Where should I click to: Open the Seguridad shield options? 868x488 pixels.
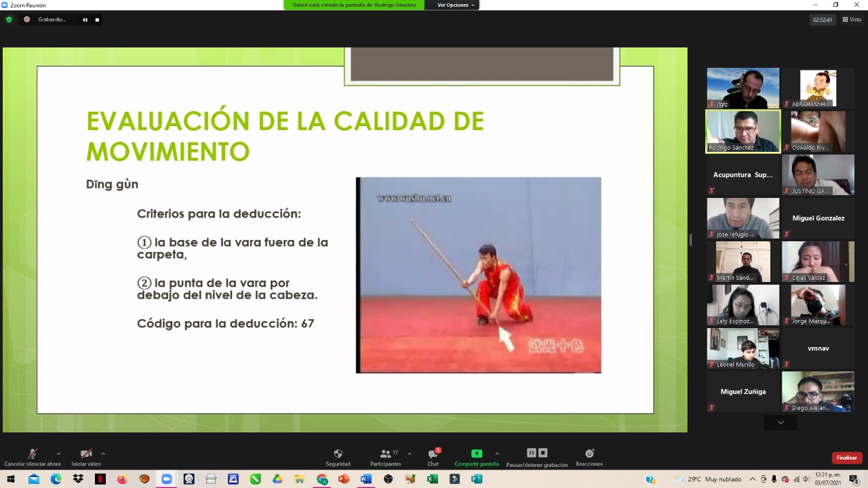(338, 454)
